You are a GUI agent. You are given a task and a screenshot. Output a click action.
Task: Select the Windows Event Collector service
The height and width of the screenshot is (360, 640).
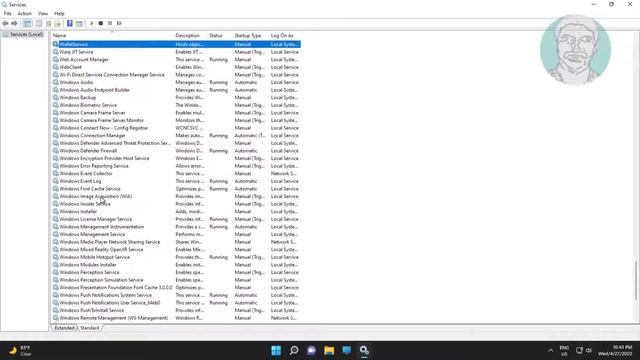(x=176, y=173)
